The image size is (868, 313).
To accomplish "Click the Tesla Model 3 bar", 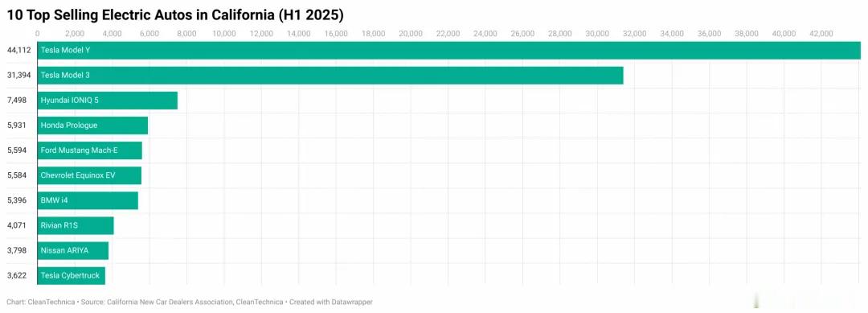I will (x=330, y=76).
